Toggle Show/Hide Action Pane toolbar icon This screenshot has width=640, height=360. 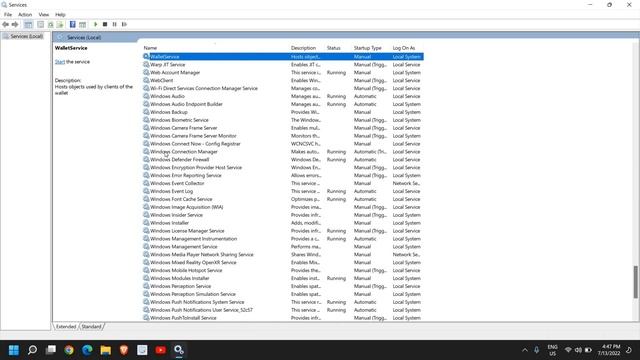point(82,24)
